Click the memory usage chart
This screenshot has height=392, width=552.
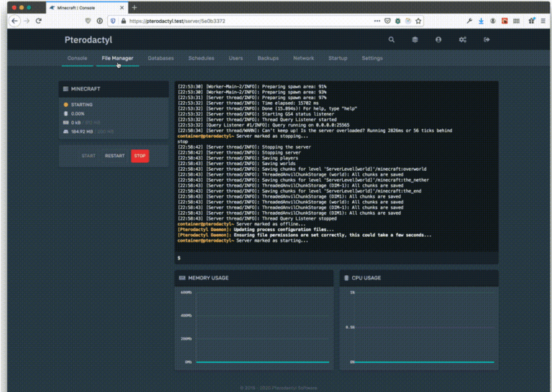(254, 327)
